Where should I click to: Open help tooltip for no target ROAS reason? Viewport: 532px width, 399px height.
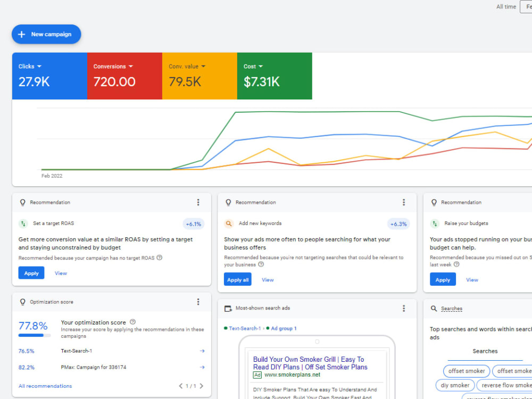pos(160,257)
